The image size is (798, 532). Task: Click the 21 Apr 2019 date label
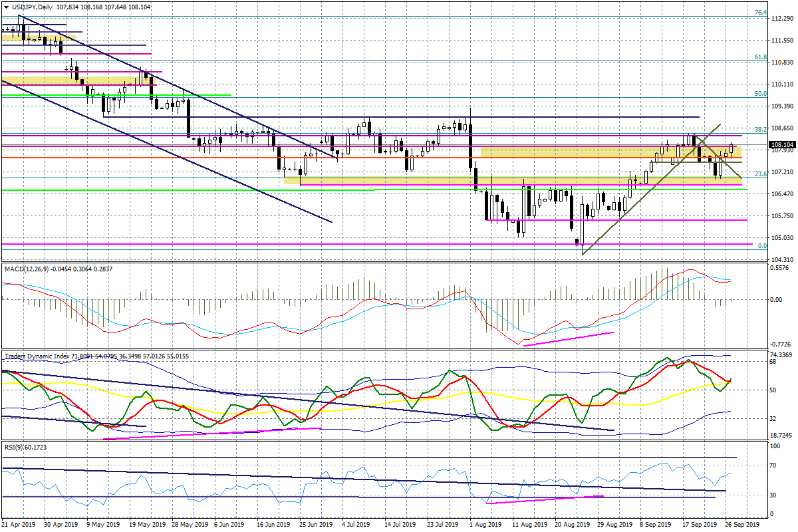click(19, 525)
